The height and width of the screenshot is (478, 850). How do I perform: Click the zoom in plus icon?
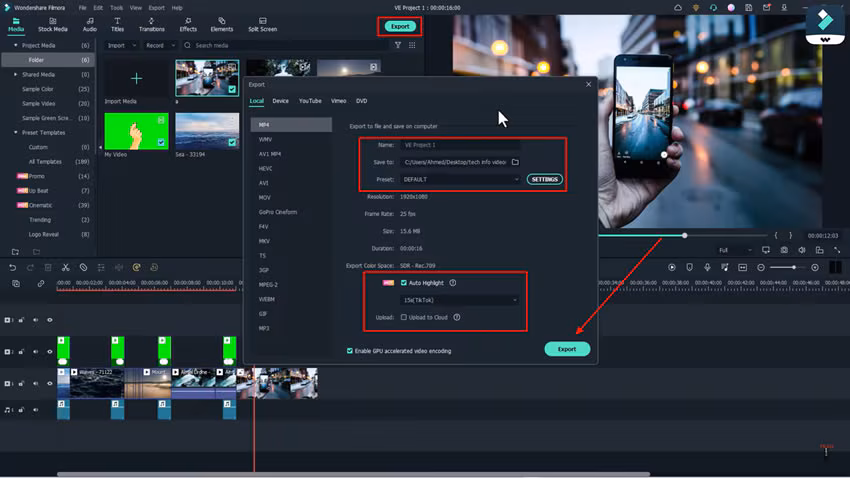point(815,268)
